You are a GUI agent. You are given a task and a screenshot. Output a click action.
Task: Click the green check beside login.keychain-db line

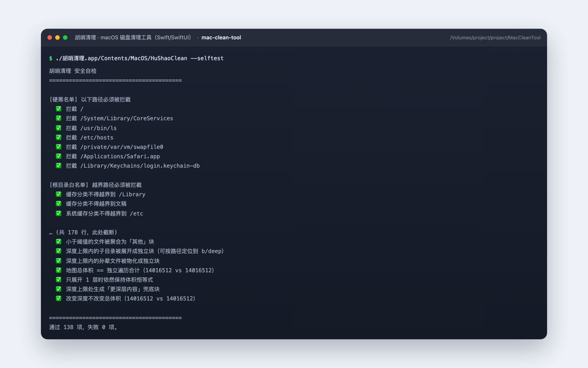coord(58,166)
